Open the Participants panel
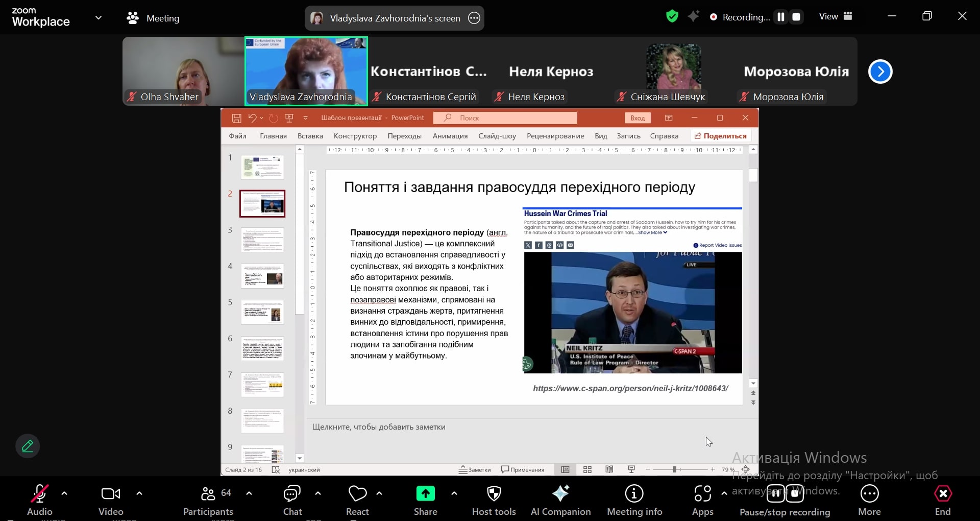 pos(208,501)
